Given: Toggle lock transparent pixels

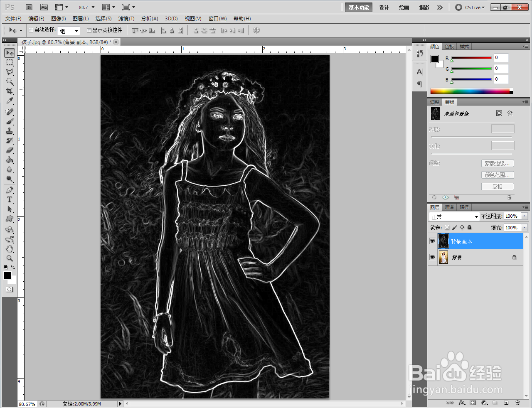Looking at the screenshot, I should tap(447, 227).
